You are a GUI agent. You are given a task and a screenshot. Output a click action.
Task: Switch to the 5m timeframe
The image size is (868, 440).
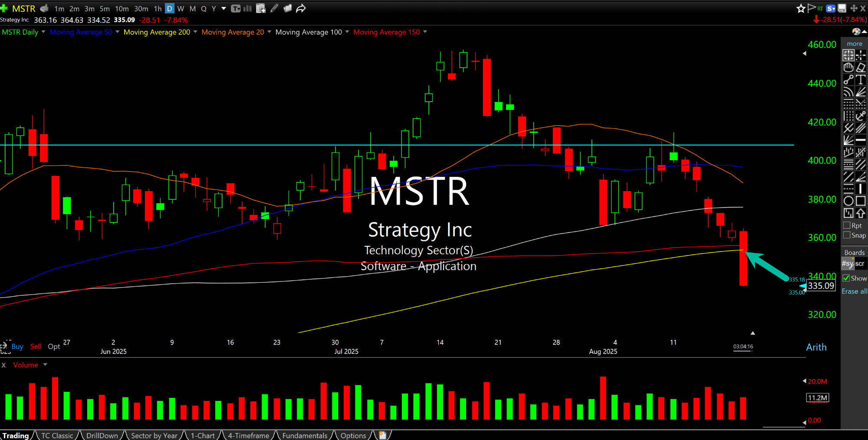coord(105,9)
